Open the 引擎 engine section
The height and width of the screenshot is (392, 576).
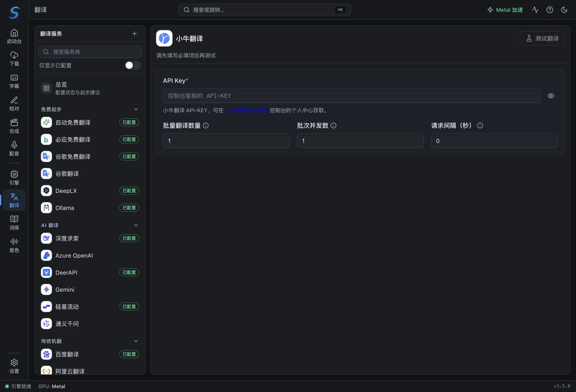[x=14, y=177]
